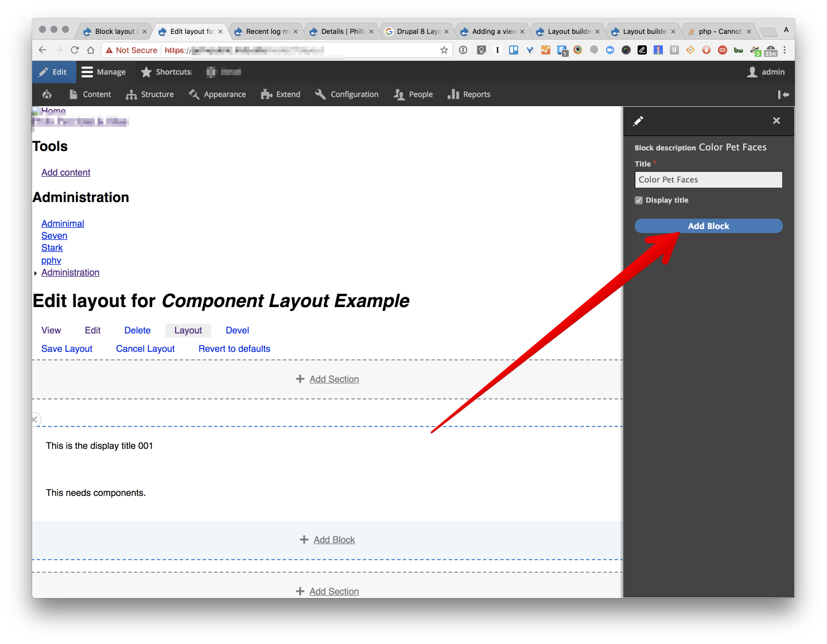Screen dimensions: 827x644
Task: Click the Add Block button in the sidebar
Action: [x=708, y=226]
